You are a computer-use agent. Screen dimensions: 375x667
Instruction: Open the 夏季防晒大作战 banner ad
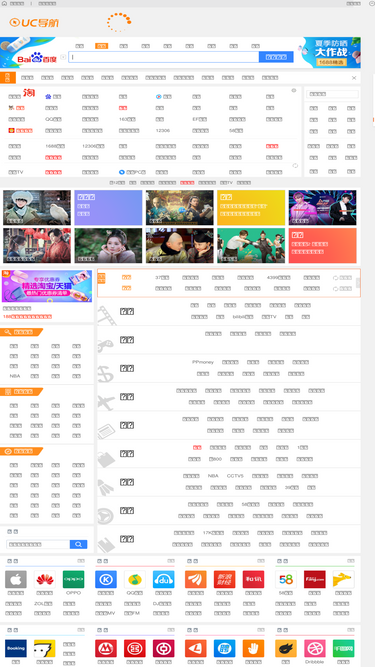click(330, 52)
